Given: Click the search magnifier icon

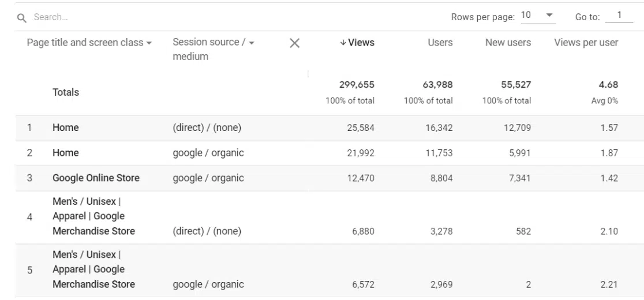Looking at the screenshot, I should click(22, 17).
